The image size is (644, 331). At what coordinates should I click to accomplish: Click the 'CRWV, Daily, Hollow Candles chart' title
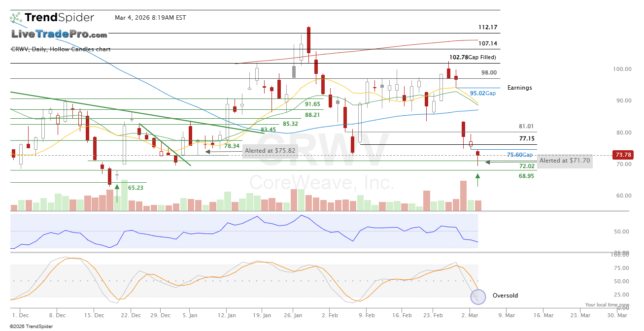click(61, 49)
